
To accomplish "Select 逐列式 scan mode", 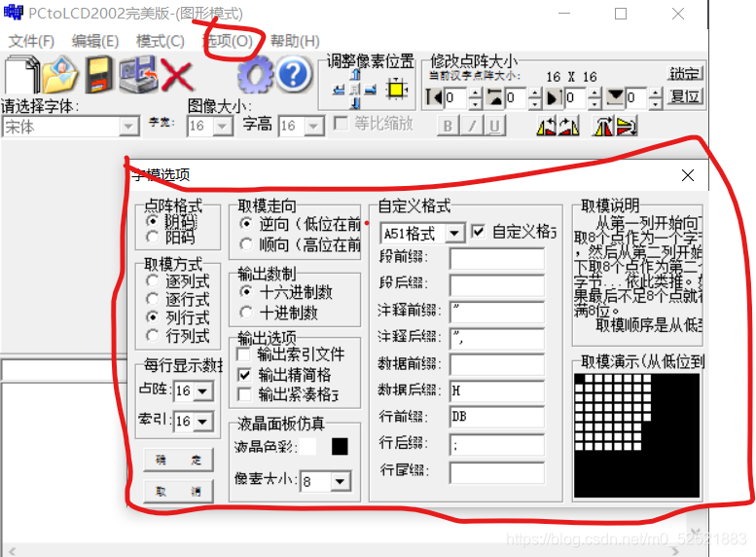I will 153,280.
